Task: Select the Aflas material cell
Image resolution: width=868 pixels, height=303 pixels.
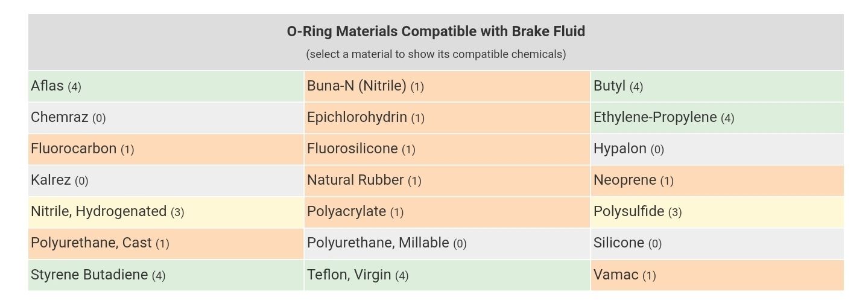Action: [x=166, y=86]
